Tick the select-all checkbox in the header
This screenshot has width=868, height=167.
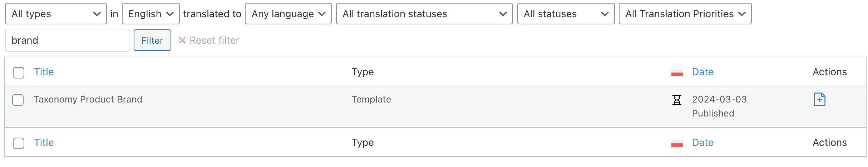tap(19, 72)
